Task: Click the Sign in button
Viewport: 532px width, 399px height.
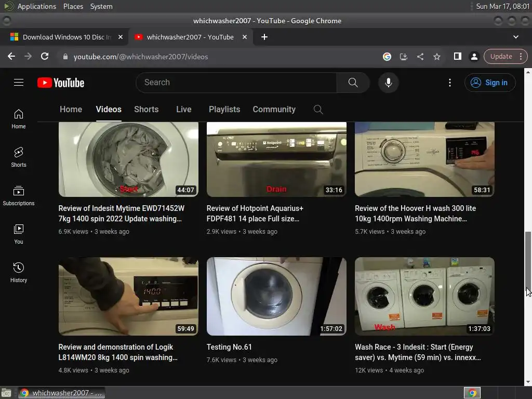Action: (490, 83)
